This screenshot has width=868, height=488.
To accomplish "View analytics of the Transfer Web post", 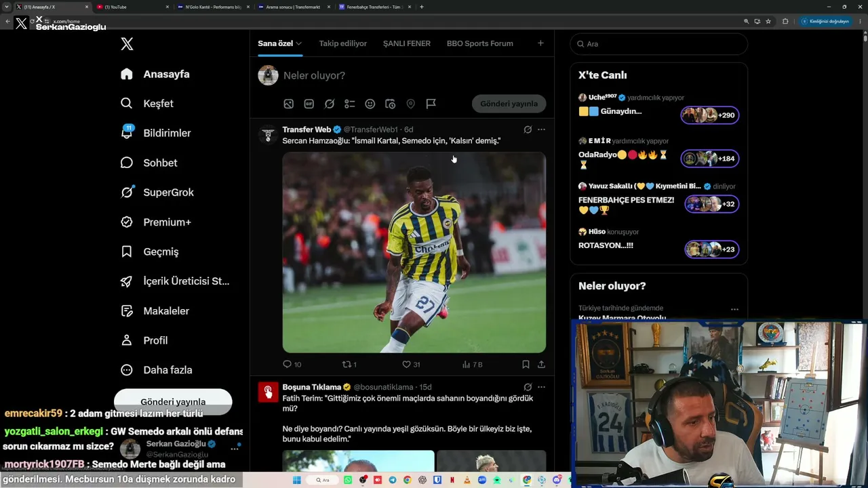I will (x=472, y=365).
